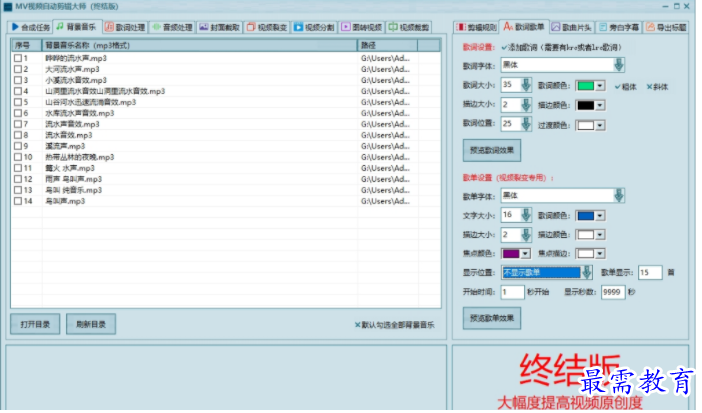Select the 歌词歌单 tab

[524, 27]
